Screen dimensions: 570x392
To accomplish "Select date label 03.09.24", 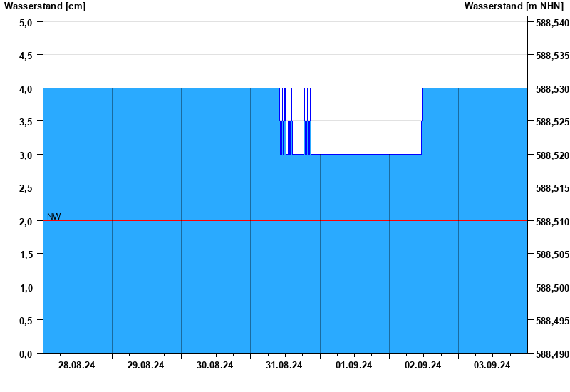I will (492, 365).
